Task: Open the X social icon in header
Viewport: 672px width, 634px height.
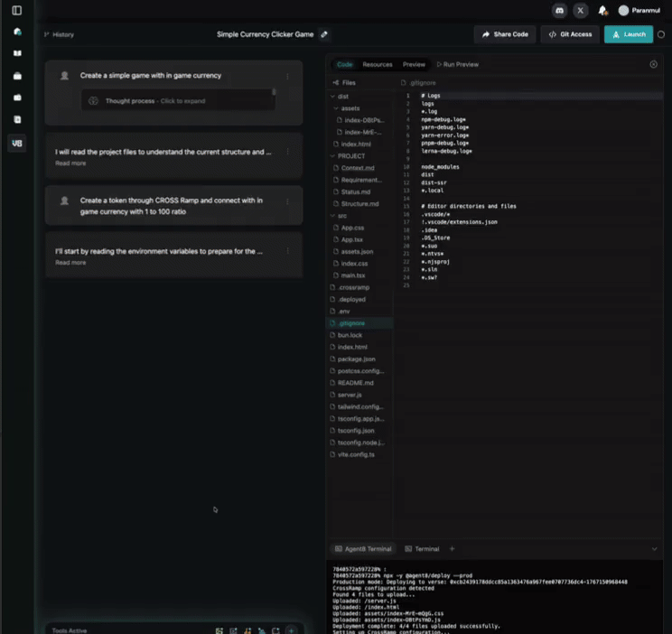Action: point(580,11)
